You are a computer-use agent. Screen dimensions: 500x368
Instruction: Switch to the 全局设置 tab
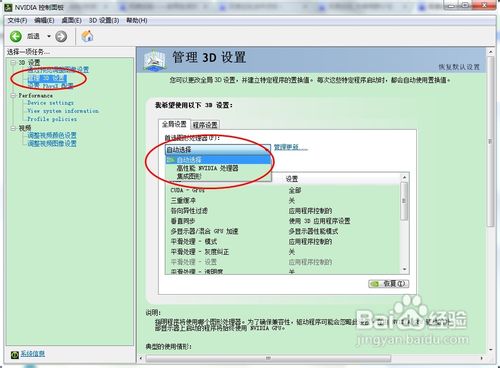(174, 124)
